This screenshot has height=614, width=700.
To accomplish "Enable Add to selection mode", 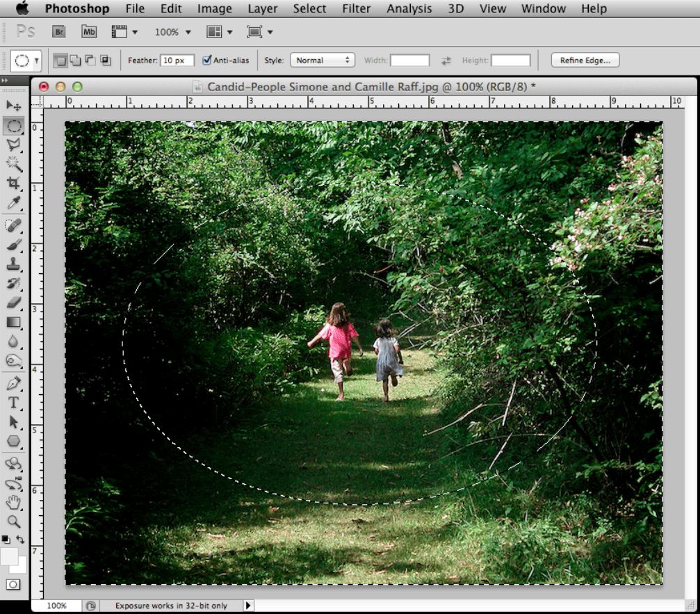I will point(75,60).
